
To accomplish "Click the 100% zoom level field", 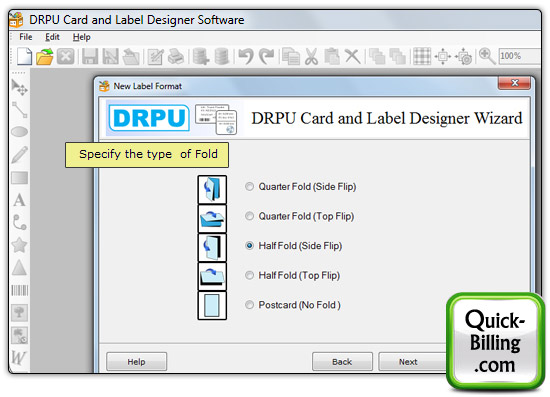I will pyautogui.click(x=519, y=56).
